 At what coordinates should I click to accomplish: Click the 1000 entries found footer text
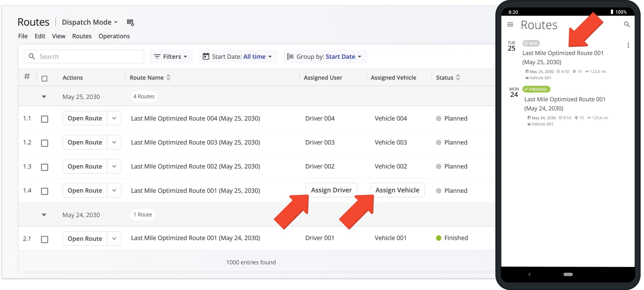click(x=251, y=262)
